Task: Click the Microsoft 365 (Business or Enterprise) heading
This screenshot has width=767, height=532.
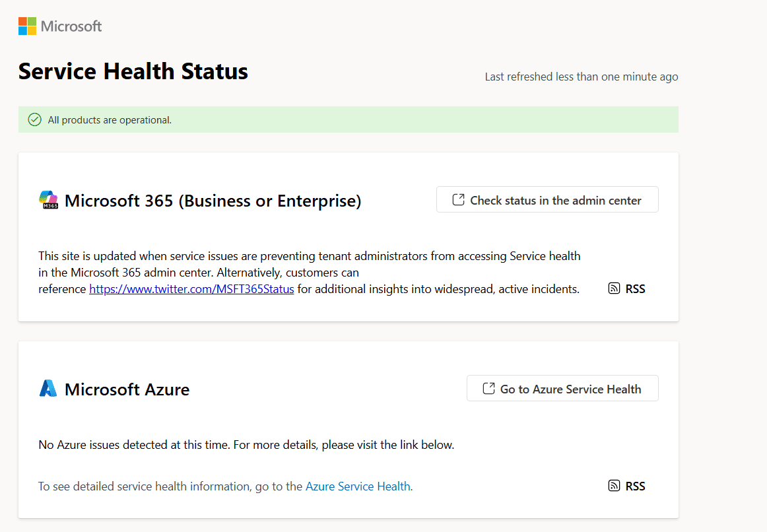Action: click(213, 201)
